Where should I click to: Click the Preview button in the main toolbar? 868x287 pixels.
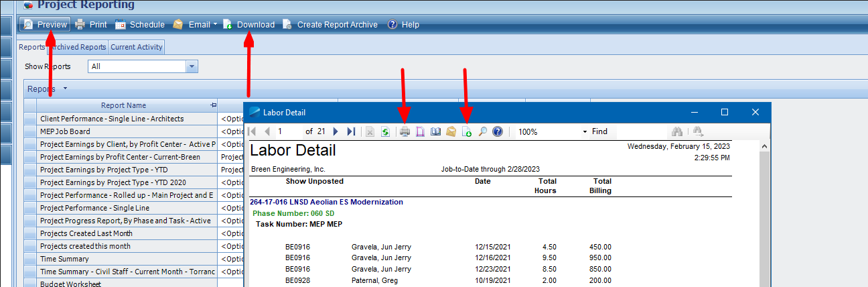tap(45, 25)
